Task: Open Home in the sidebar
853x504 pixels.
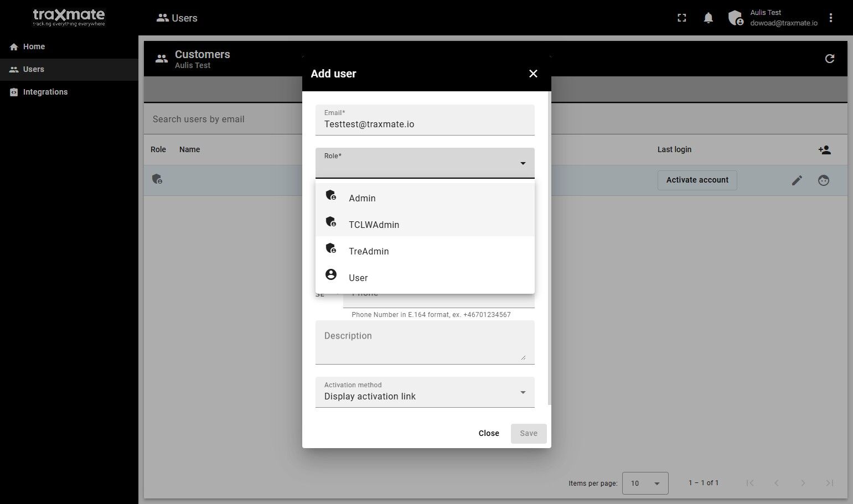Action: click(x=69, y=47)
